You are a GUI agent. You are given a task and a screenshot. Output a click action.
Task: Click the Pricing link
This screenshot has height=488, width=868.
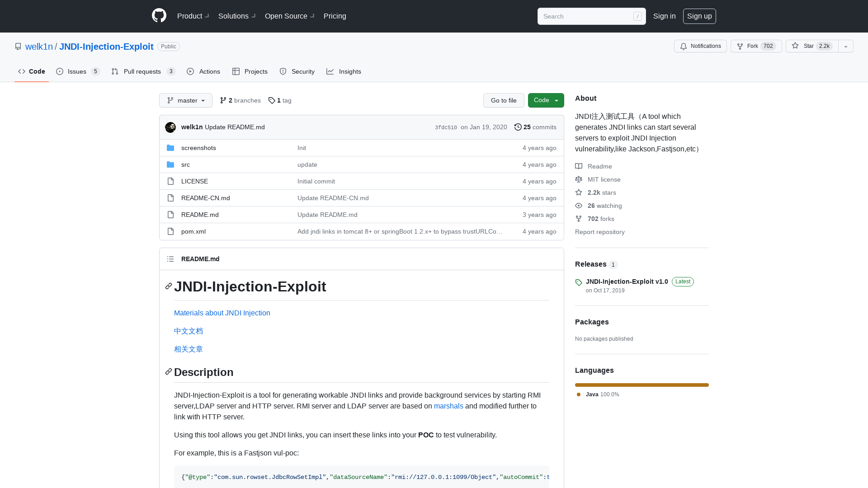click(x=335, y=16)
